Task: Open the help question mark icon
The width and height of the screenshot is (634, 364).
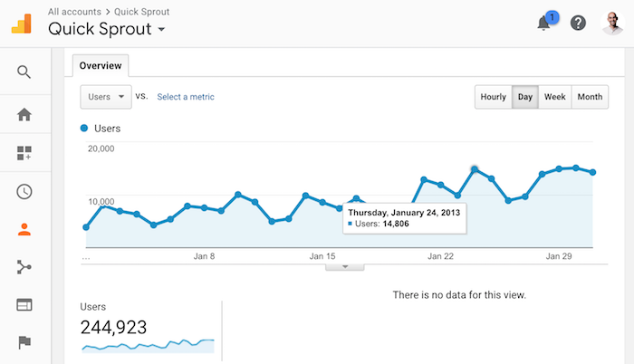Action: pos(578,23)
